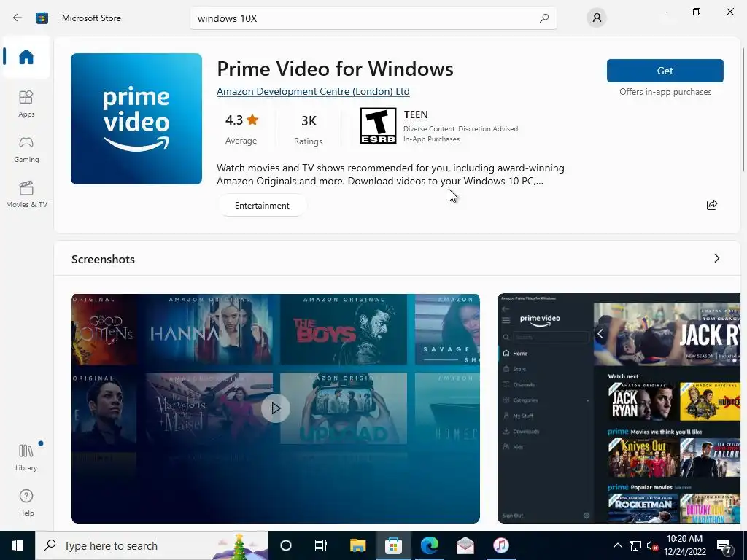Open Cortana circle icon on taskbar
The width and height of the screenshot is (747, 560).
tap(285, 545)
